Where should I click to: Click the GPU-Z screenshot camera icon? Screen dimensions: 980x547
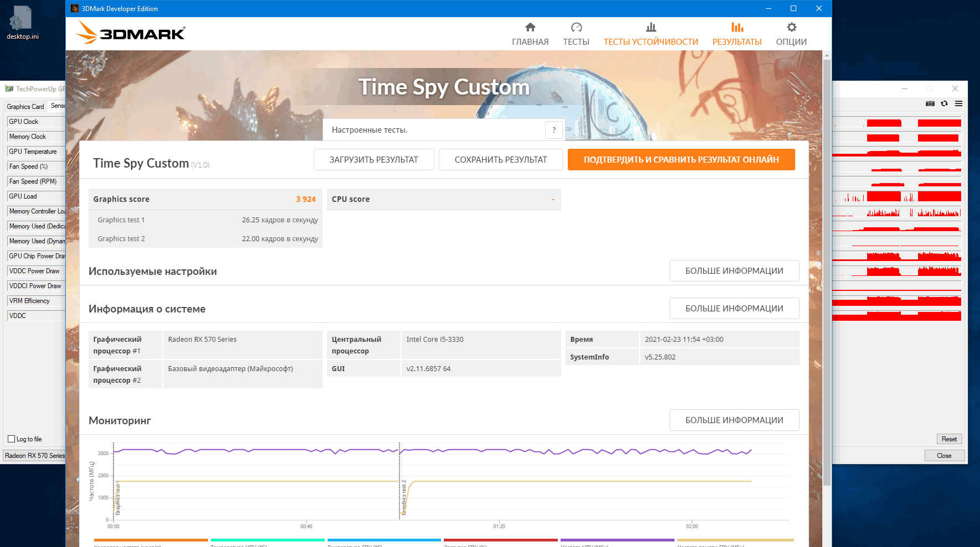click(x=930, y=103)
